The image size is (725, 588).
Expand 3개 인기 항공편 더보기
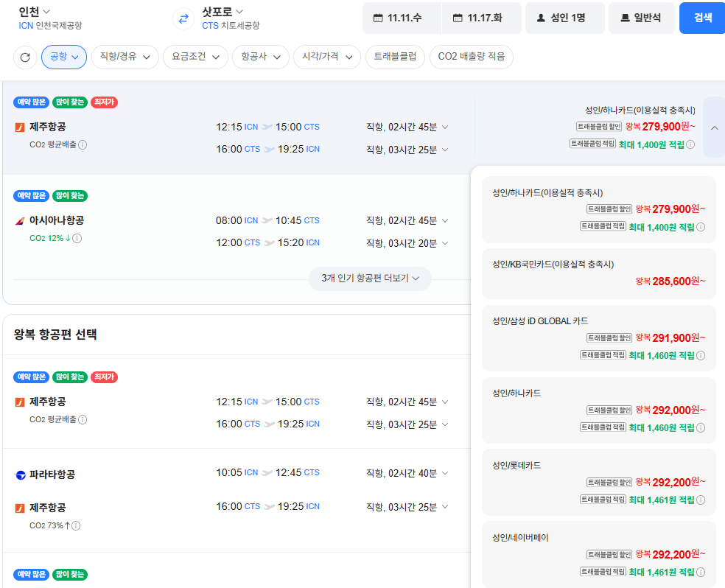(370, 279)
